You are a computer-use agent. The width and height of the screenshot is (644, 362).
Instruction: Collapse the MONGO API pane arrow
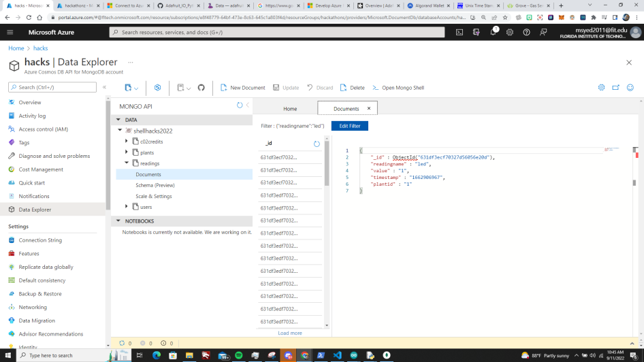[x=248, y=105]
